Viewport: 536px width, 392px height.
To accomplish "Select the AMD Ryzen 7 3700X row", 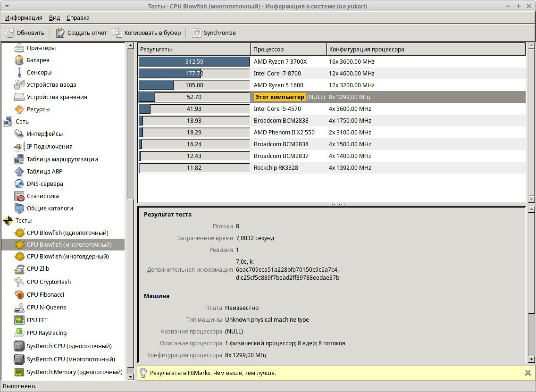I will tap(332, 61).
